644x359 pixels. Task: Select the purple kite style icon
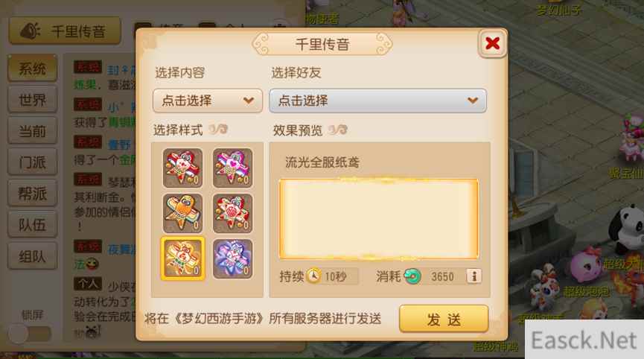coord(232,258)
